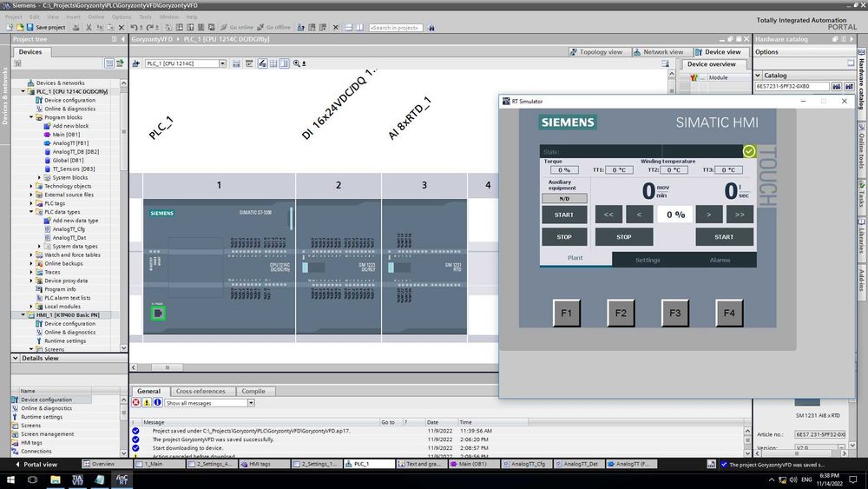The height and width of the screenshot is (489, 868).
Task: Click the Undo arrow in main toolbar
Action: pyautogui.click(x=134, y=27)
